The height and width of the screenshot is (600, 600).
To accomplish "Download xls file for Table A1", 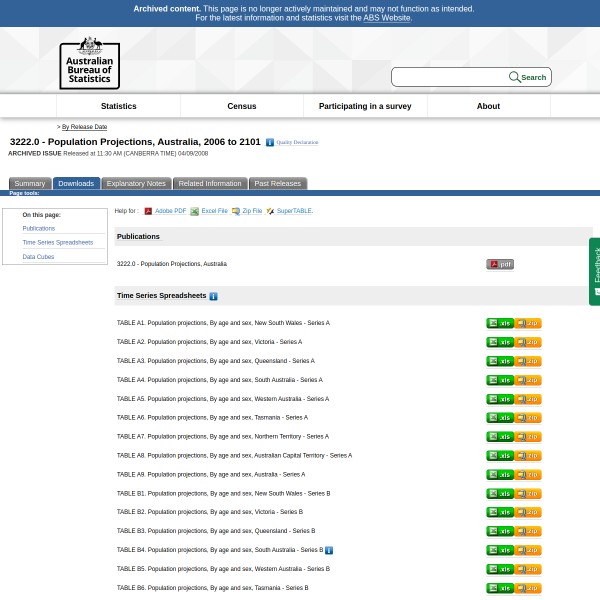I will 499,323.
